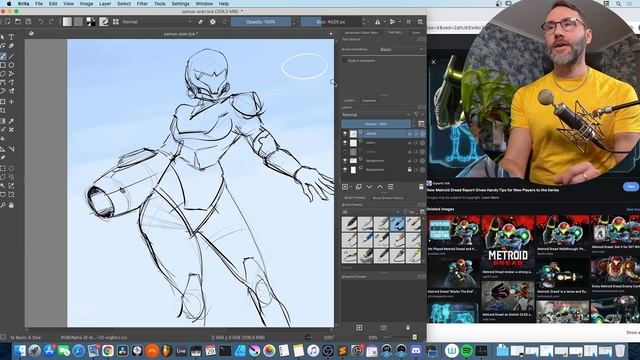
Task: Select the Pan hand tool
Action: [11, 205]
